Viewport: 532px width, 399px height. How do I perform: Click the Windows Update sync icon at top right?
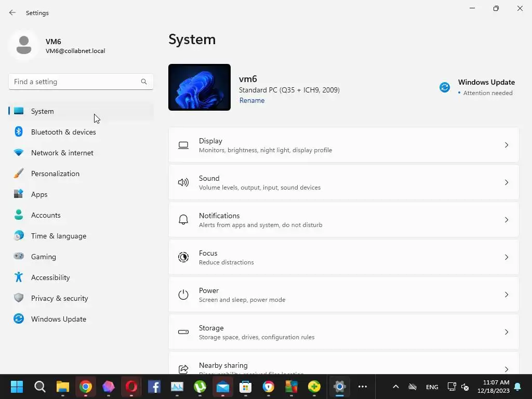(x=445, y=87)
